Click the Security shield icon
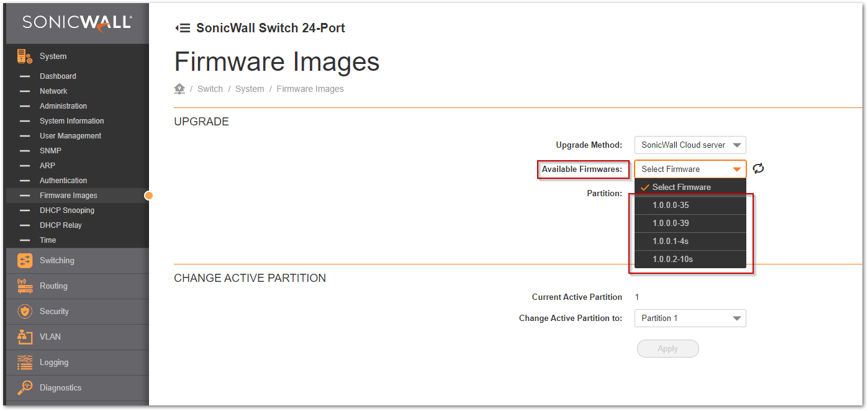Viewport: 868px width, 411px height. (25, 312)
